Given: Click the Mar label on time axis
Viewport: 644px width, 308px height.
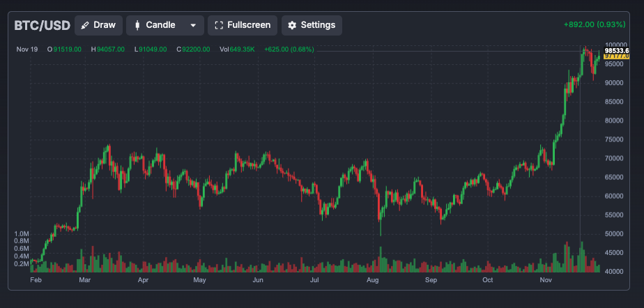Looking at the screenshot, I should tap(85, 280).
